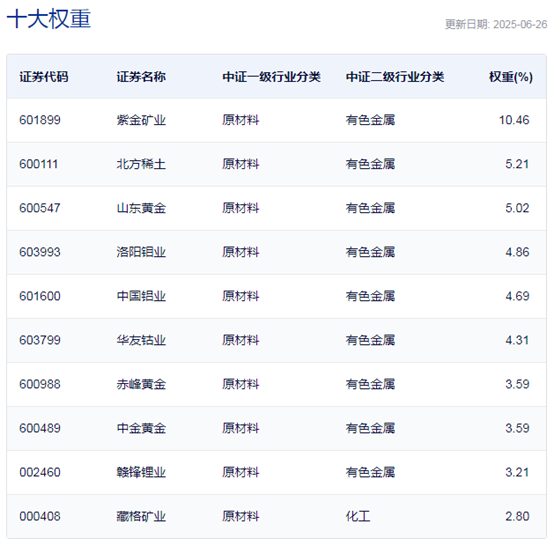Click weight value 4.31
This screenshot has height=546, width=554.
pyautogui.click(x=517, y=340)
